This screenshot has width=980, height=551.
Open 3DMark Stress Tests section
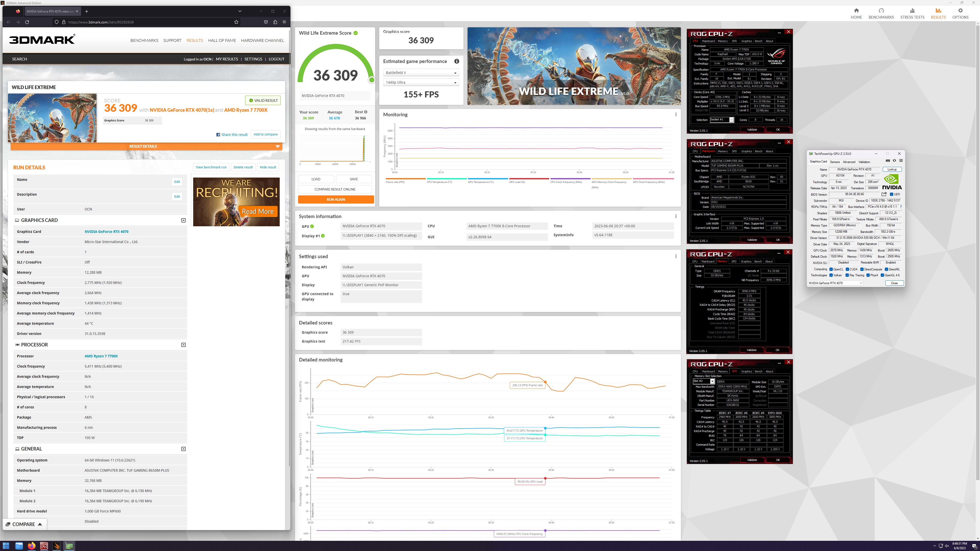pyautogui.click(x=912, y=14)
